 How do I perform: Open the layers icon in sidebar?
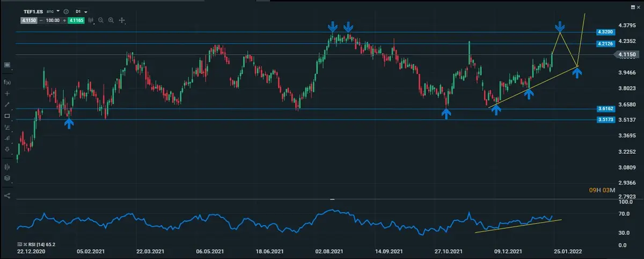[7, 178]
